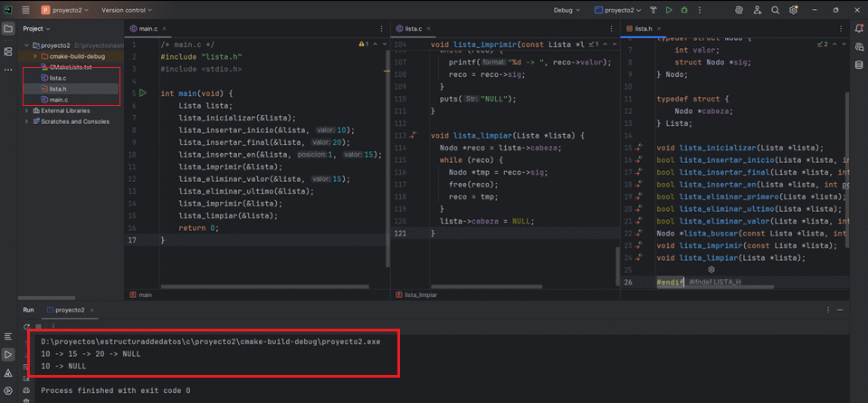The height and width of the screenshot is (403, 868).
Task: Open the Project view dropdown
Action: pos(36,28)
